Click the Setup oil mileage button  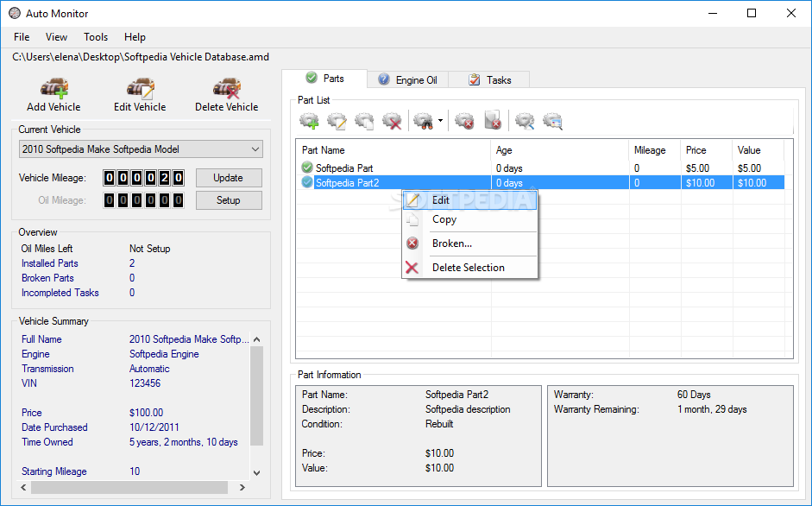click(229, 200)
